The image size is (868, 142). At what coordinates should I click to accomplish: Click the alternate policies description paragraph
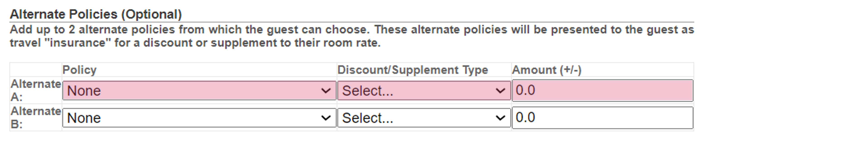(x=352, y=36)
